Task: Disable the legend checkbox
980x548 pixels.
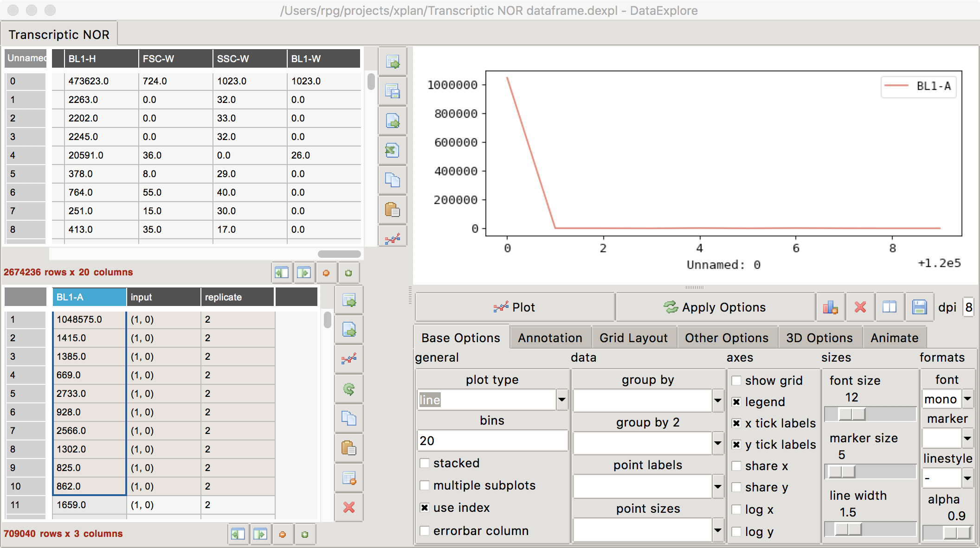Action: tap(737, 402)
